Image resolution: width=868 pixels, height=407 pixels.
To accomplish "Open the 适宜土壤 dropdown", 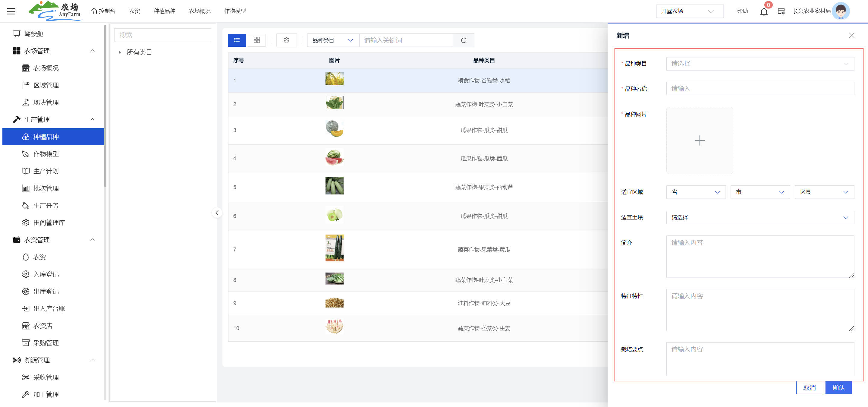I will [x=760, y=217].
